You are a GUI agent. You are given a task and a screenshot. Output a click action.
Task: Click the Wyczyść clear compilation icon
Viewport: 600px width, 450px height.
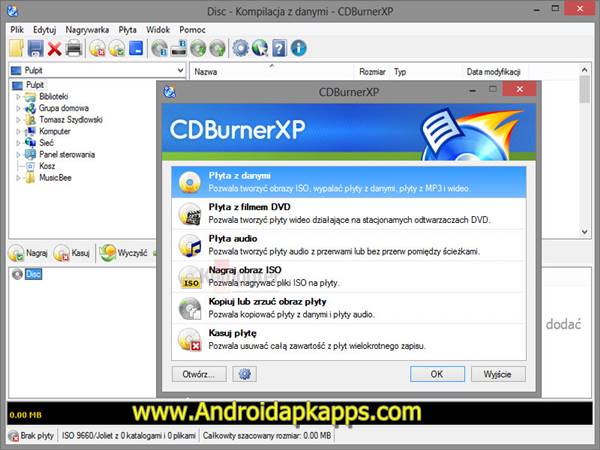coord(108,253)
